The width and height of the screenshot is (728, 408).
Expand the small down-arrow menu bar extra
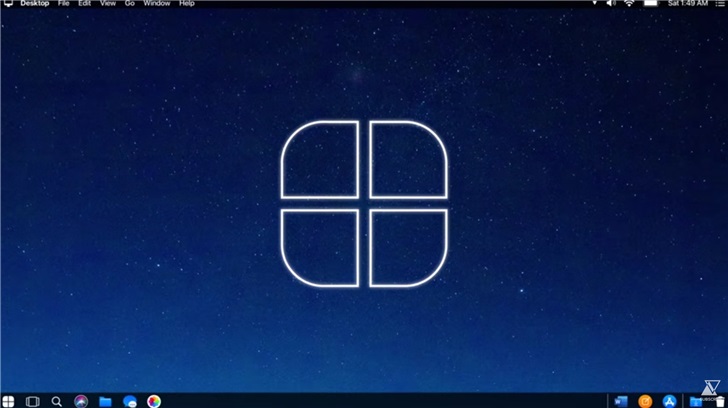coord(594,3)
